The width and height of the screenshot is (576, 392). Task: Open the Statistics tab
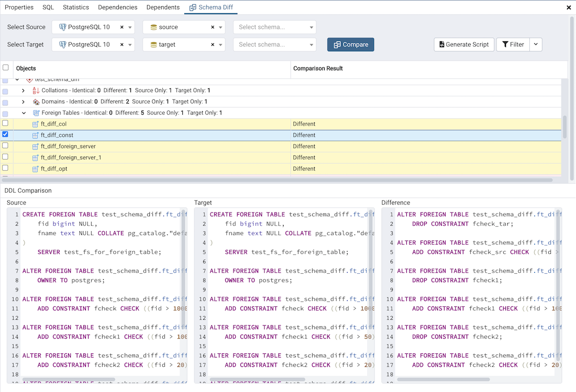(x=76, y=7)
